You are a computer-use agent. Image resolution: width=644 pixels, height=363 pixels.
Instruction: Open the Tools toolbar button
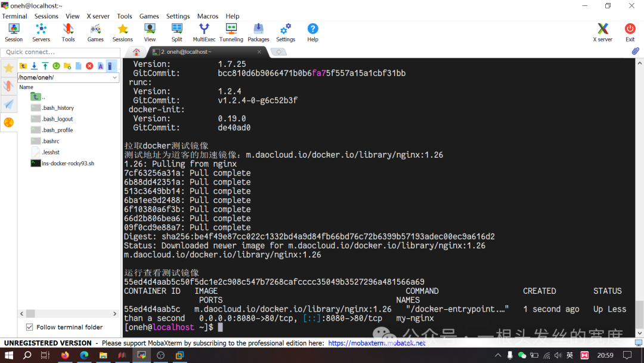click(68, 32)
